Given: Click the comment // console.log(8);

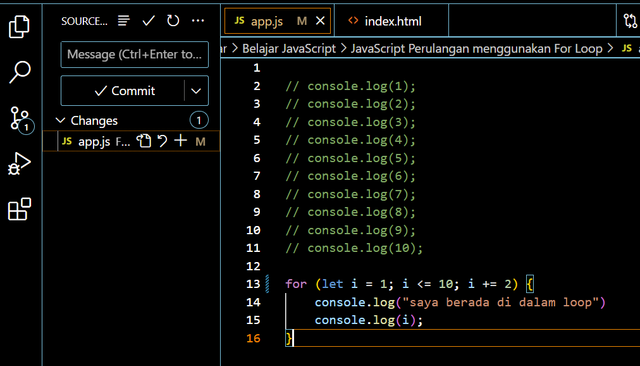Looking at the screenshot, I should (350, 212).
